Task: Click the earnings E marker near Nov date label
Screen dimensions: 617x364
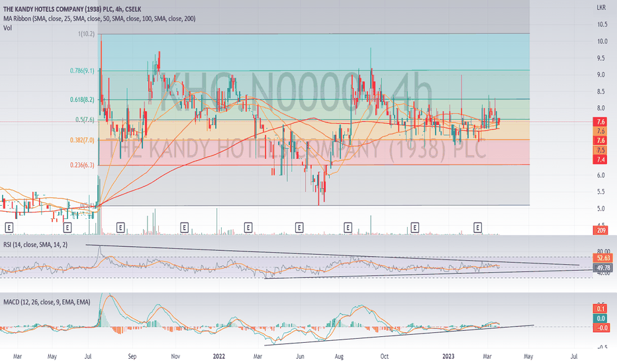Action: point(184,227)
